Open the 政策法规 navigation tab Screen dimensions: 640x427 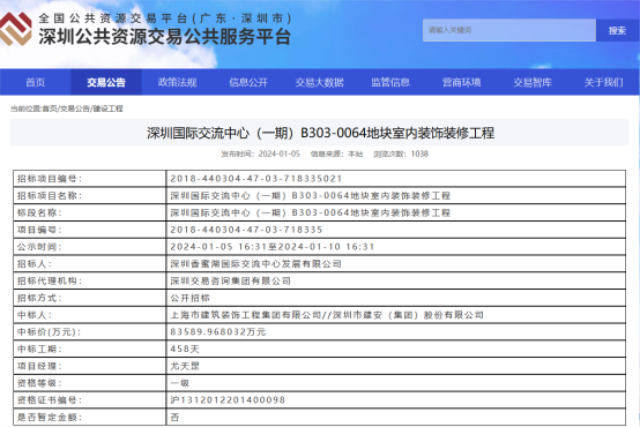point(177,82)
